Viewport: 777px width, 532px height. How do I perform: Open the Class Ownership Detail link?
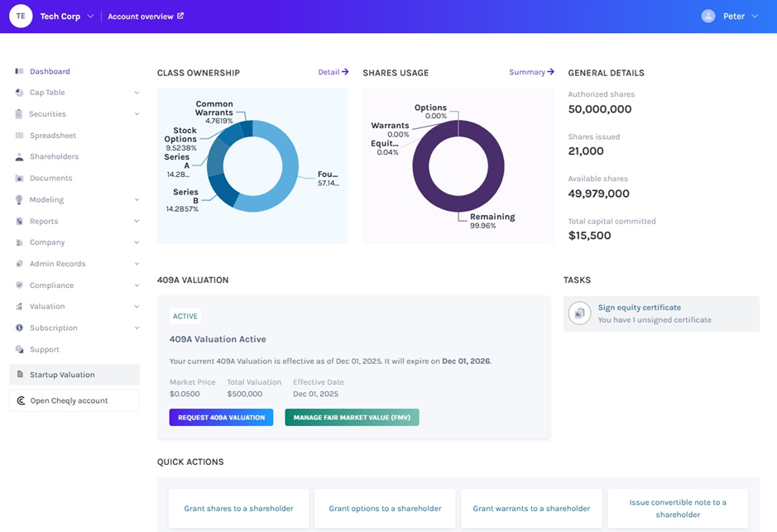click(x=333, y=72)
